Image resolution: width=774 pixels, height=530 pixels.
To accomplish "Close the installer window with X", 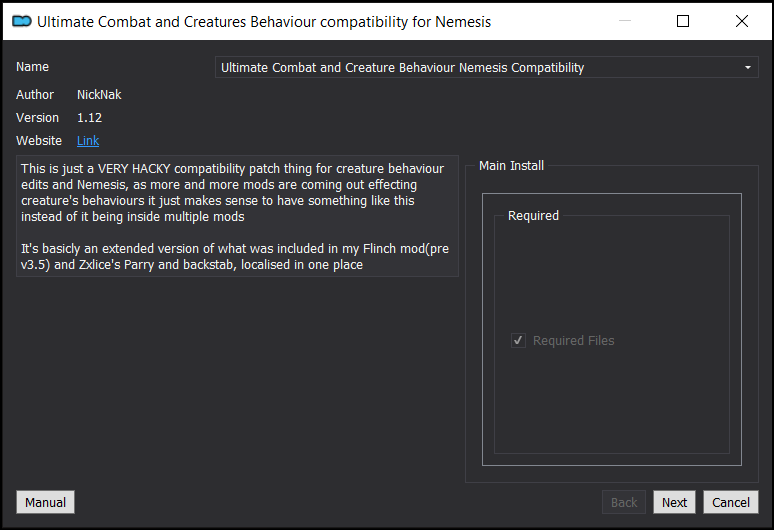I will point(741,21).
